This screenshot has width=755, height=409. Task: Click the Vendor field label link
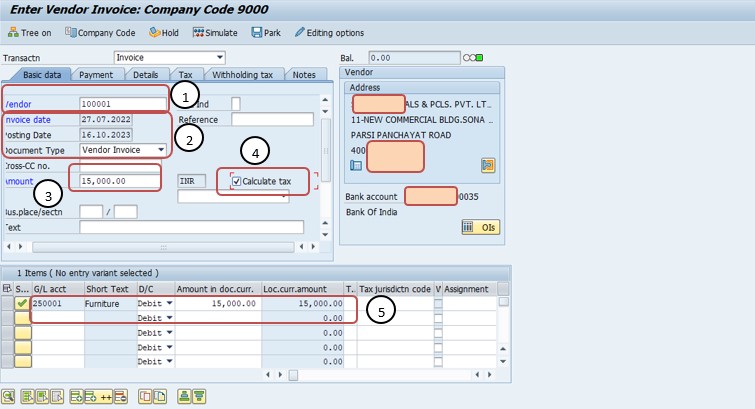click(x=18, y=104)
